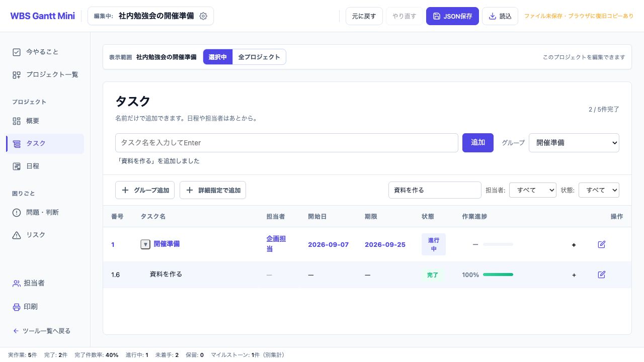The width and height of the screenshot is (644, 362).
Task: Open 問題・判断 page
Action: [45, 212]
